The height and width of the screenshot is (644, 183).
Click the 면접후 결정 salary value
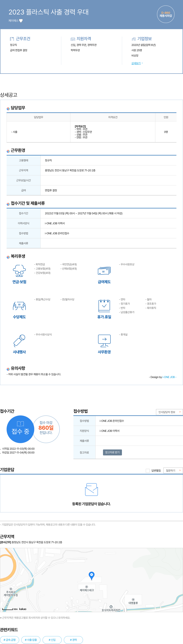51,190
